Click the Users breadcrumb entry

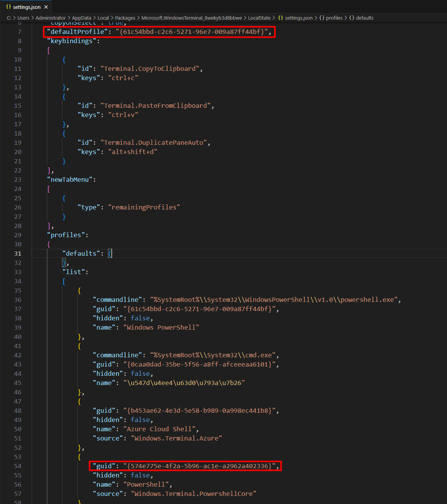(x=24, y=18)
